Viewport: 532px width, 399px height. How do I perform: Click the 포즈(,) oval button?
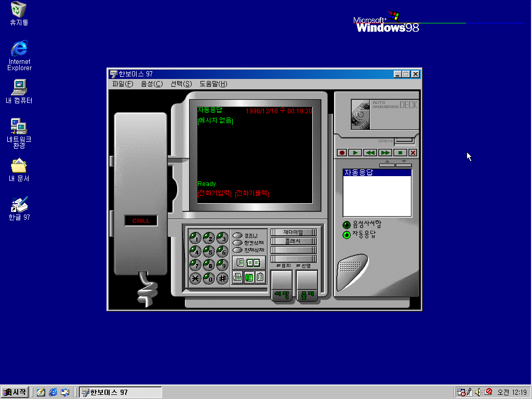pos(237,235)
